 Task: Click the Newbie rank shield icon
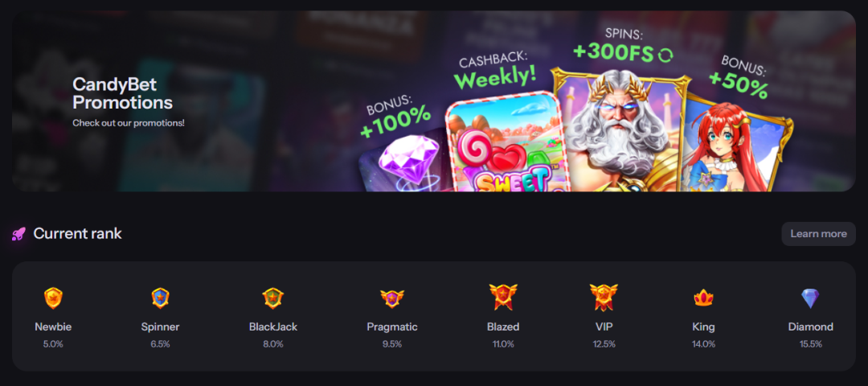(x=53, y=298)
